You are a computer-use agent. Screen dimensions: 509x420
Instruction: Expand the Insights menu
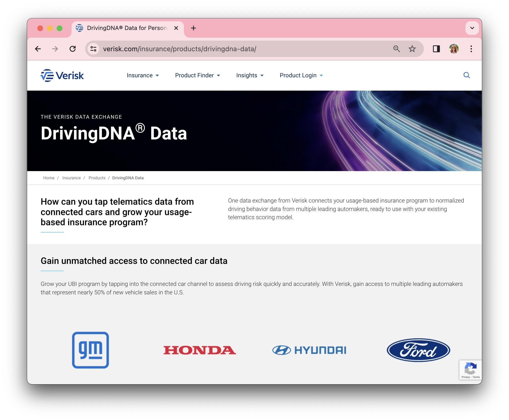coord(250,75)
